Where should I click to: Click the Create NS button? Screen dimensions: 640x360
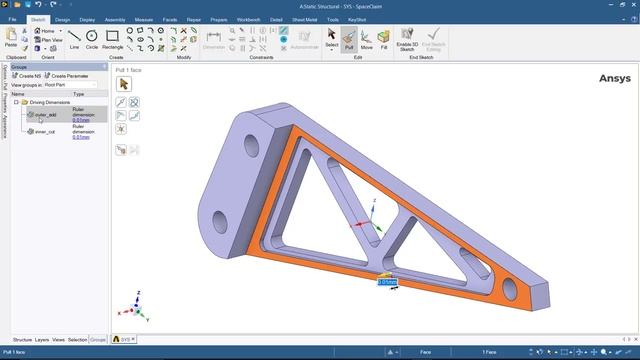(x=27, y=76)
